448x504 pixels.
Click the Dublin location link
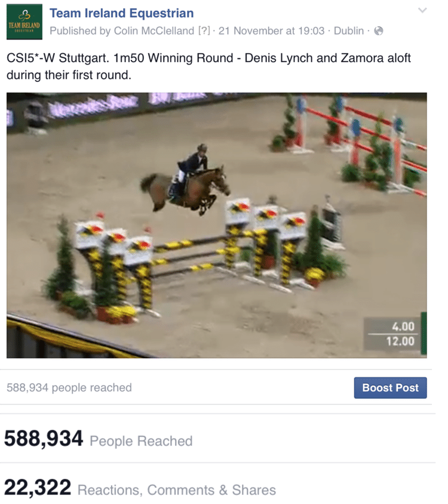point(349,31)
